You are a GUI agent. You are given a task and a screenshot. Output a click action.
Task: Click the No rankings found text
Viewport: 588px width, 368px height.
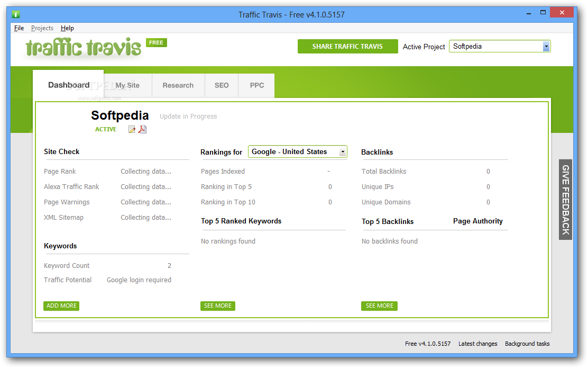tap(228, 241)
